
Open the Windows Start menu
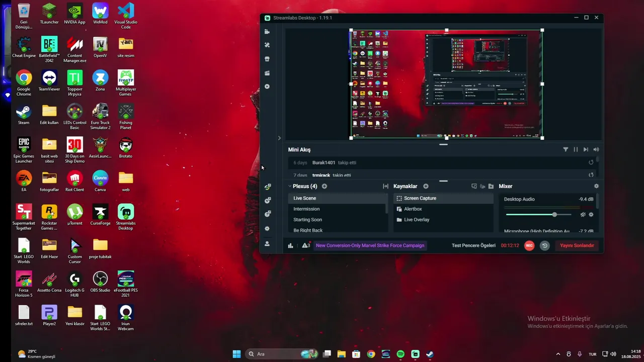click(x=236, y=354)
